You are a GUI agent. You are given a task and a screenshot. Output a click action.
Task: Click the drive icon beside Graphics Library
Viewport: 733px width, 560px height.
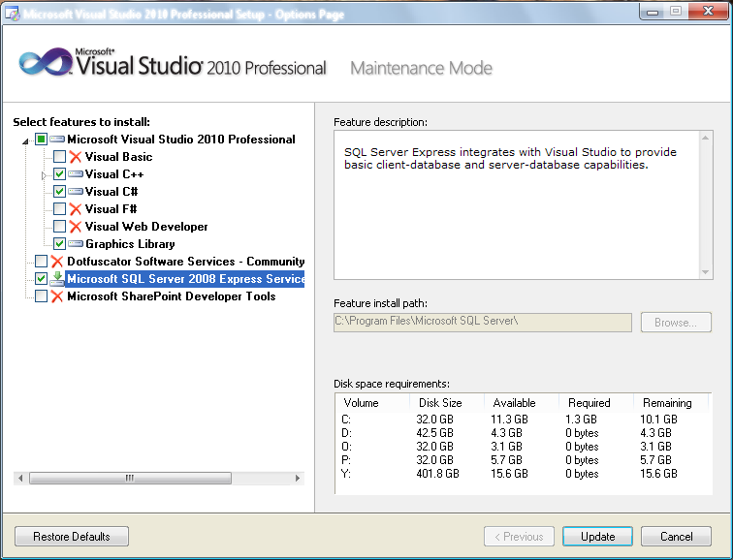pyautogui.click(x=76, y=244)
